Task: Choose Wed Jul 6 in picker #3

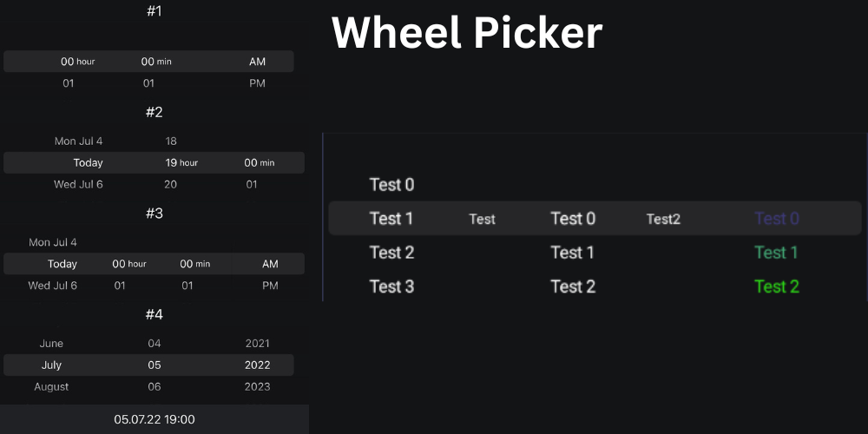Action: pos(52,286)
